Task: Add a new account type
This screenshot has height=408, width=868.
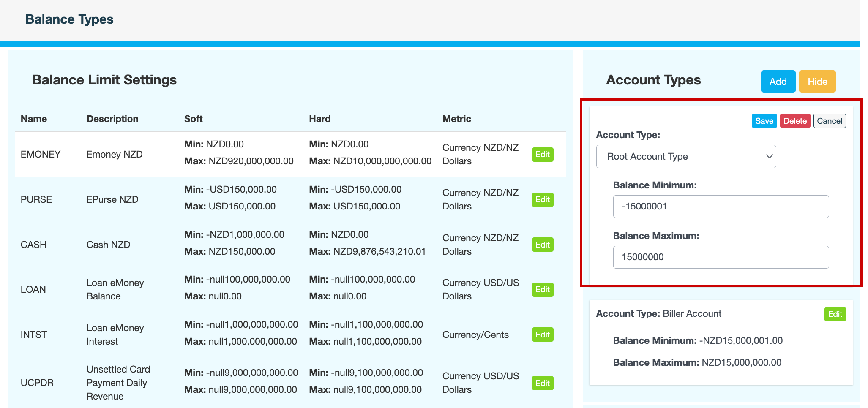Action: click(x=778, y=82)
